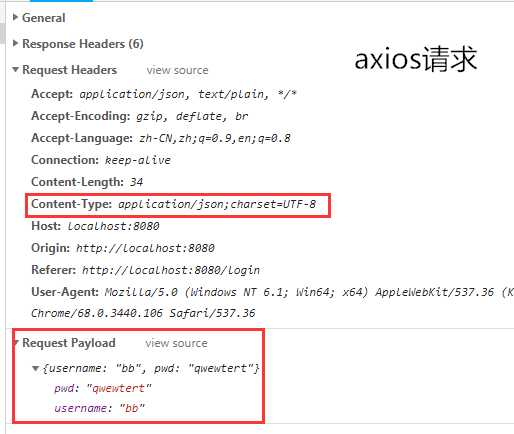The height and width of the screenshot is (434, 514).
Task: Click the Request Payload section title
Action: pyautogui.click(x=69, y=343)
